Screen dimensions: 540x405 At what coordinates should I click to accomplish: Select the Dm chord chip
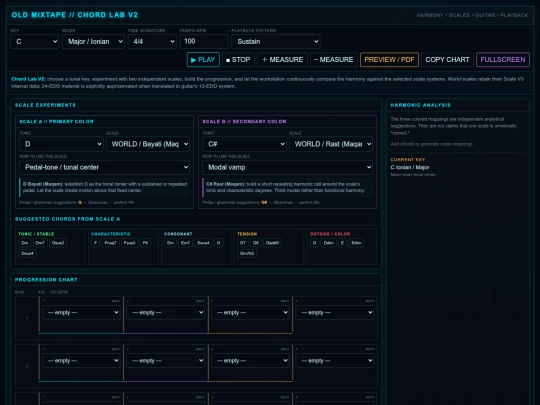[25, 243]
